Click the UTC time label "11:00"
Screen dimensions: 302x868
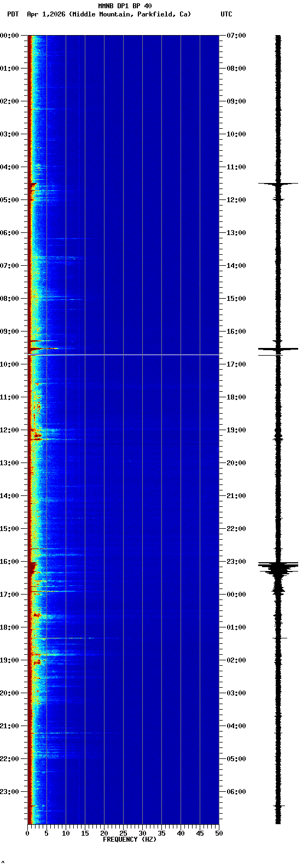(236, 167)
